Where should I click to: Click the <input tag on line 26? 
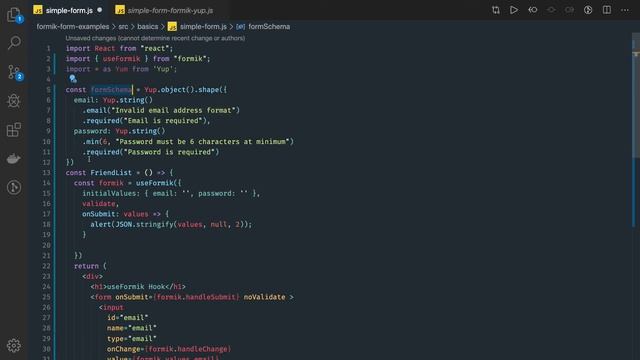111,307
